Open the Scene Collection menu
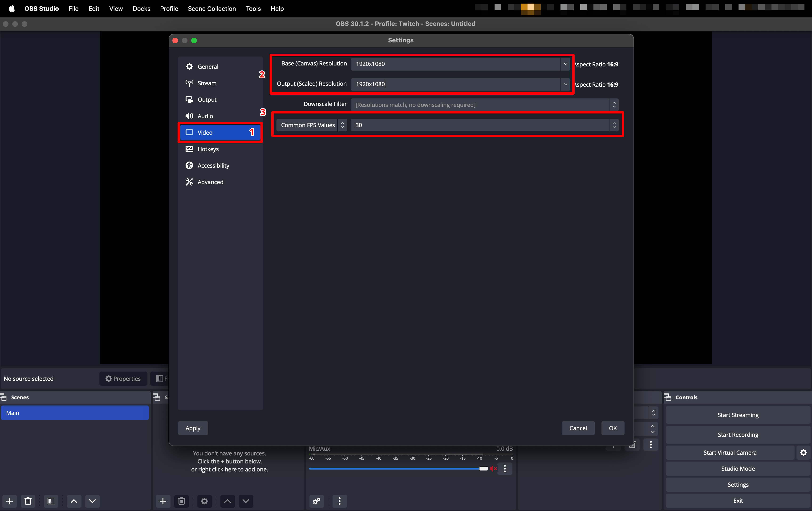Screen dimensions: 812x511 click(x=212, y=8)
